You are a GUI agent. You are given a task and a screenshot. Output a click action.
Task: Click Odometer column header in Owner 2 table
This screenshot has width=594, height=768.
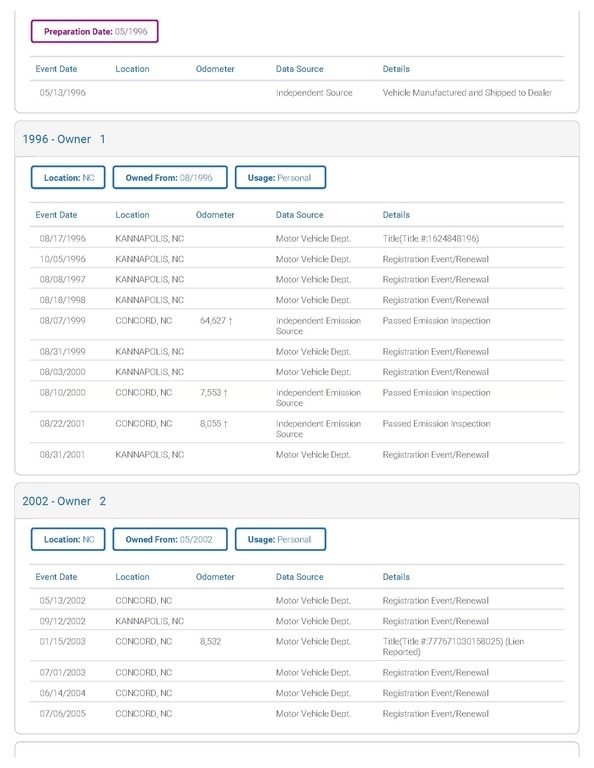(215, 577)
